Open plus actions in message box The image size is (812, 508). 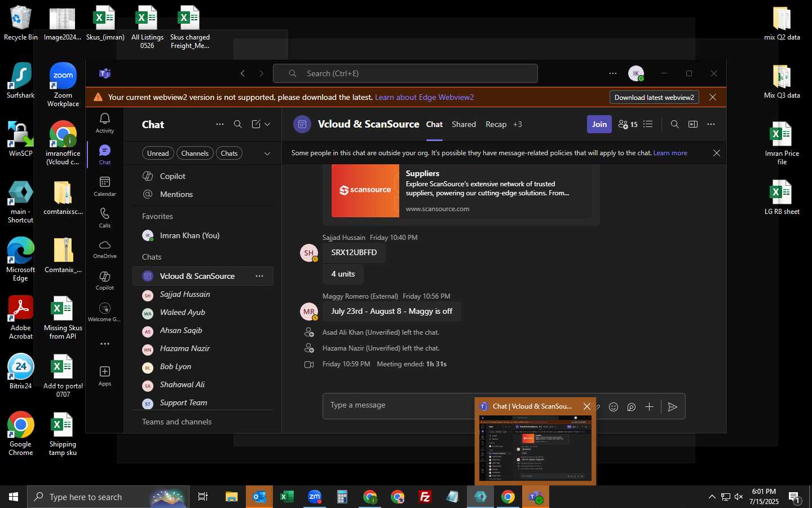(649, 407)
